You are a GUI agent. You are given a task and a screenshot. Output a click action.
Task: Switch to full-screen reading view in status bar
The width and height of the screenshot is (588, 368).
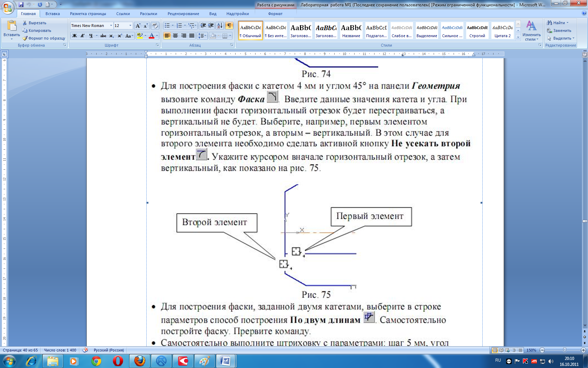(x=502, y=350)
